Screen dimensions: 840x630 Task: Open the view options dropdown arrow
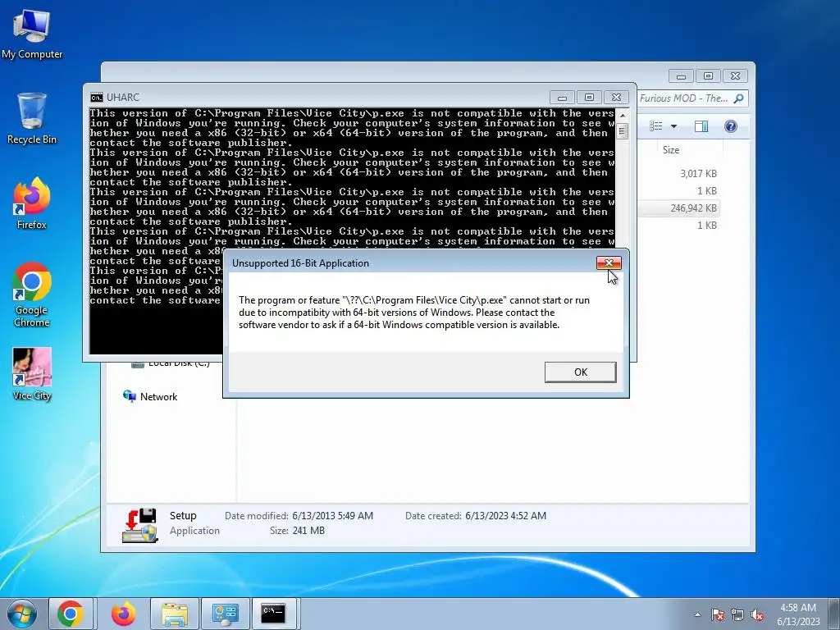pyautogui.click(x=674, y=126)
